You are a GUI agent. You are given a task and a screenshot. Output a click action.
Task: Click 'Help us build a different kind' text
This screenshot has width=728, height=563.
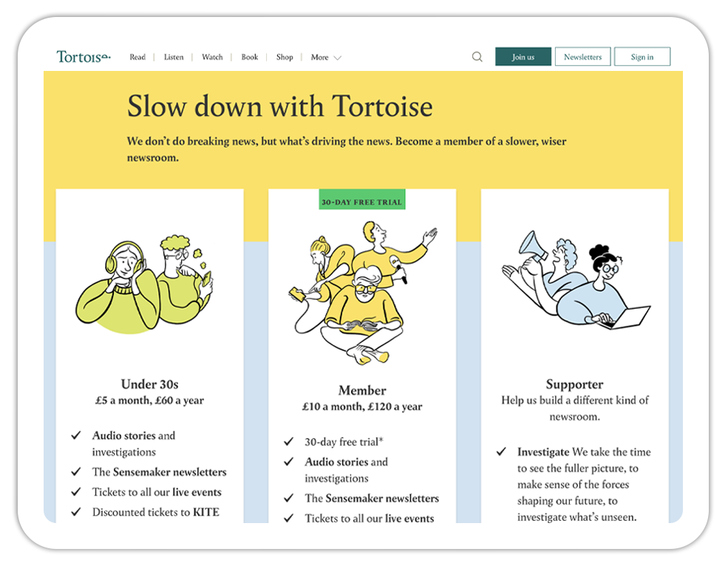[575, 400]
